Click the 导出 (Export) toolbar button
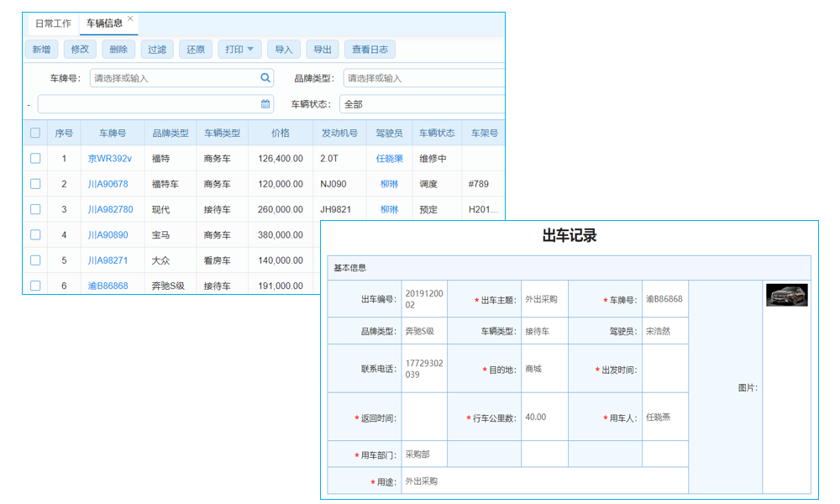 pyautogui.click(x=323, y=49)
